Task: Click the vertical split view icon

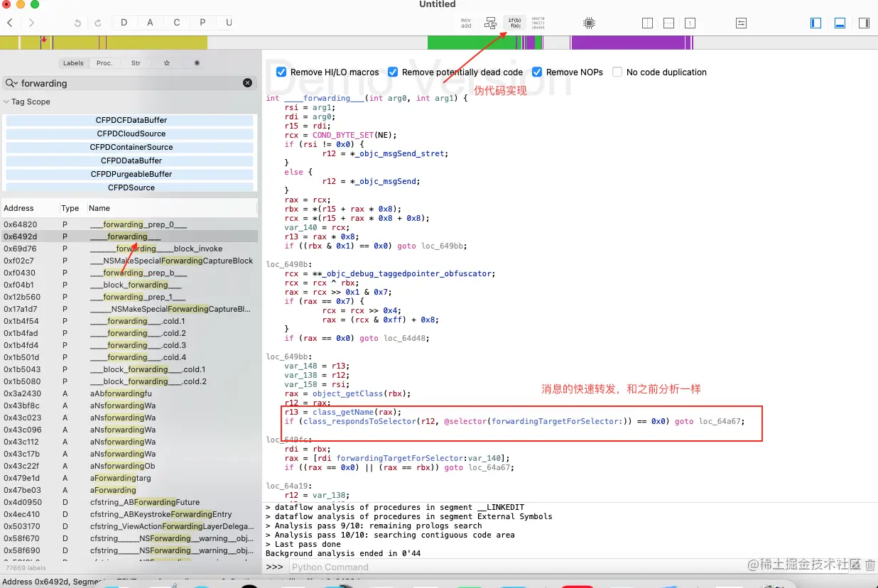Action: click(647, 23)
